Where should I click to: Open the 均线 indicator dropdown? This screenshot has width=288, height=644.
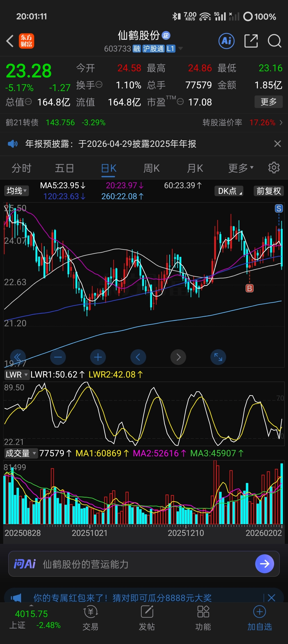pos(17,191)
